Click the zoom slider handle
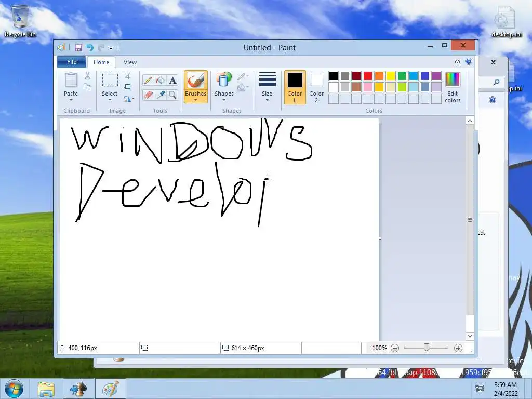This screenshot has width=532, height=399. [427, 347]
